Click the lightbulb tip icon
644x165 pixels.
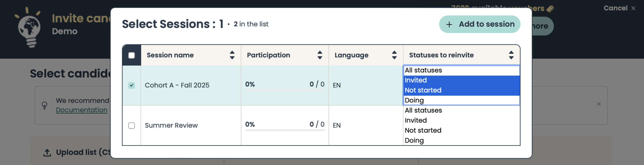click(45, 105)
